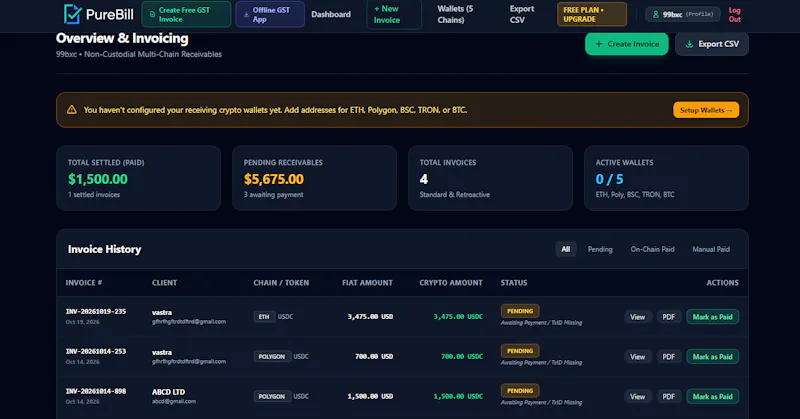Open Wallets (5 Chains) page

tap(455, 14)
